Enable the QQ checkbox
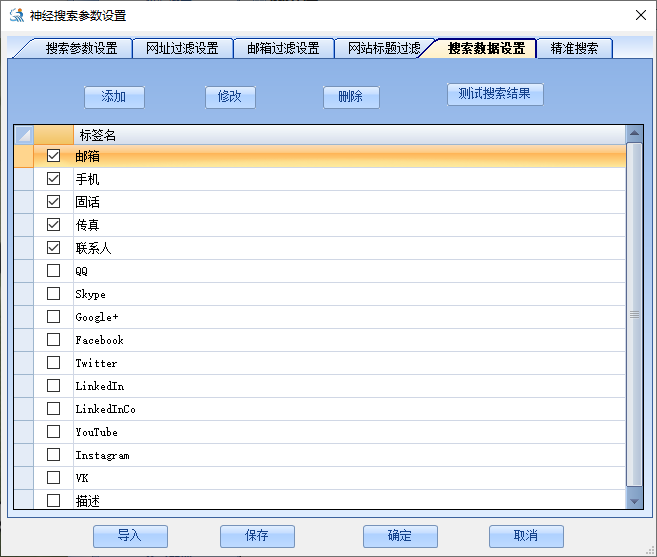This screenshot has width=657, height=557. tap(53, 271)
